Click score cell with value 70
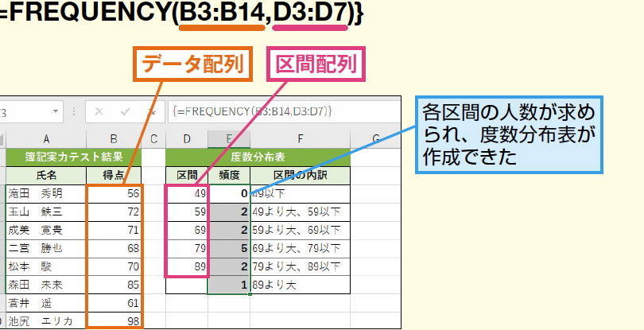Image resolution: width=644 pixels, height=330 pixels. pyautogui.click(x=114, y=266)
